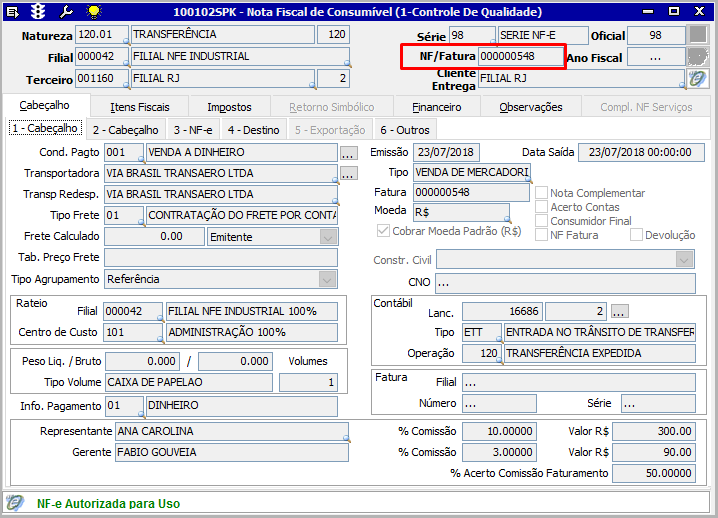Click the Tipo Volume CAIXA DE PAPELAO field
718x518 pixels.
pos(189,382)
